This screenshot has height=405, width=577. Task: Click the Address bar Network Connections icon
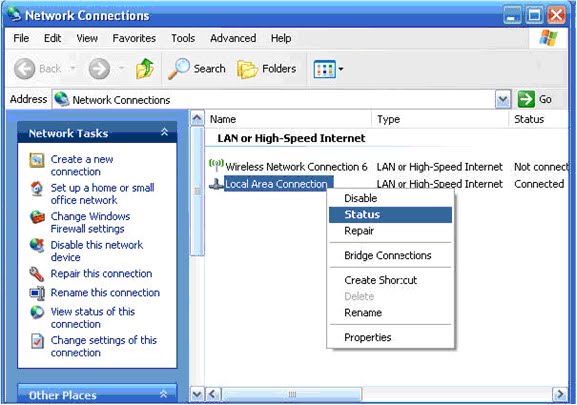[x=61, y=99]
